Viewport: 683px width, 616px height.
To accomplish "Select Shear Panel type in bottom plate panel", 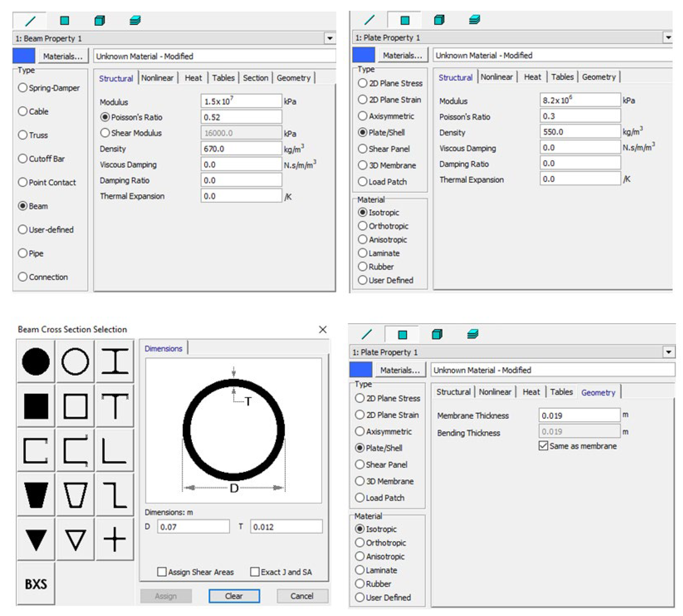I will click(x=381, y=464).
